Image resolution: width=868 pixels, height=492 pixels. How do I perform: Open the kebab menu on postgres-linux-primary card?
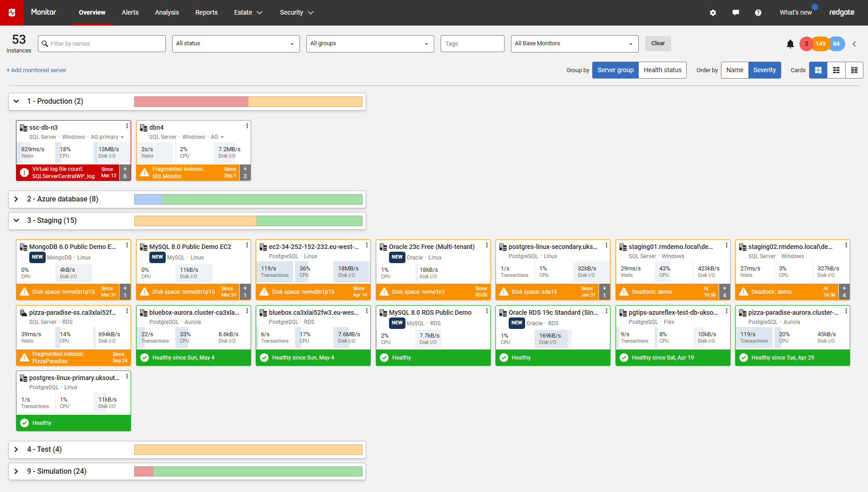pos(127,376)
